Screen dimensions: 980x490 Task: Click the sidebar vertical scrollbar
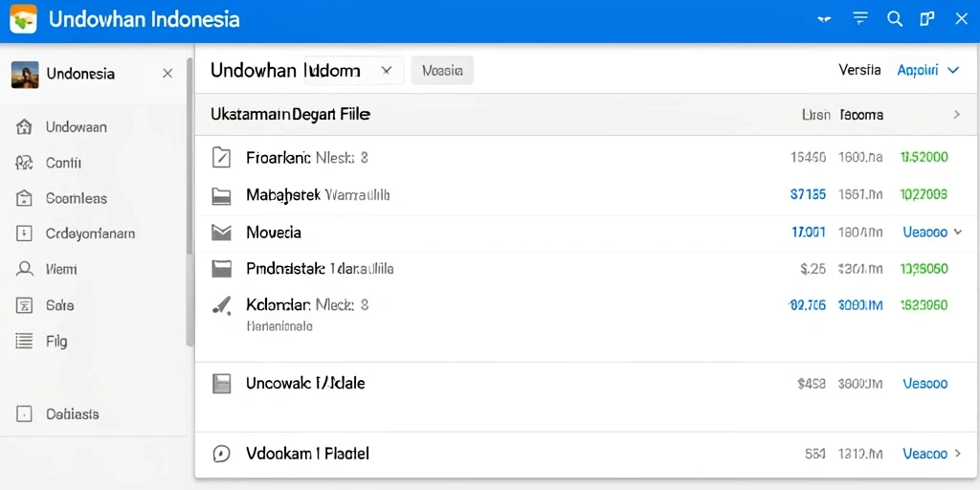[190, 200]
